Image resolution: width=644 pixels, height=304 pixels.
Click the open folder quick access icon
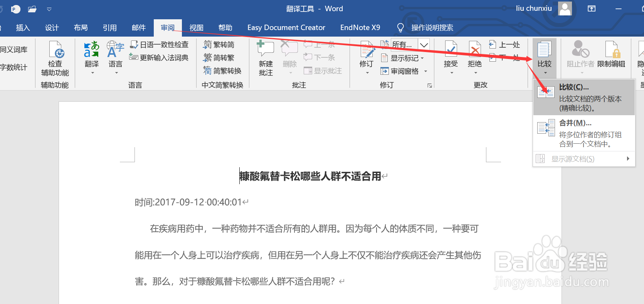pyautogui.click(x=32, y=9)
